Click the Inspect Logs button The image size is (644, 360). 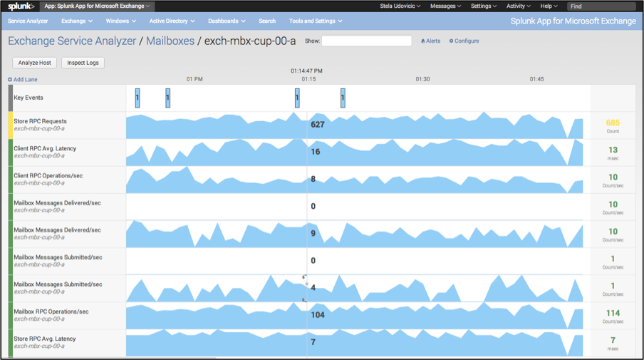[83, 63]
